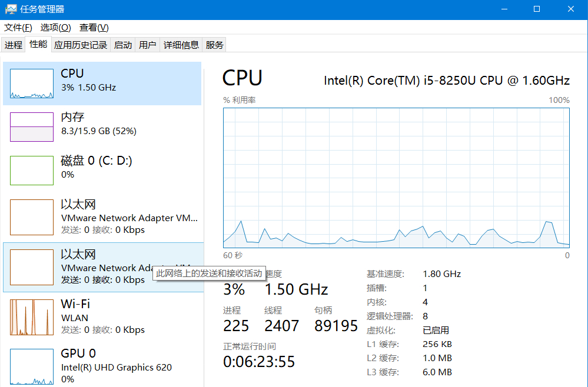Select the 内存 usage graph thumbnail

click(x=32, y=127)
